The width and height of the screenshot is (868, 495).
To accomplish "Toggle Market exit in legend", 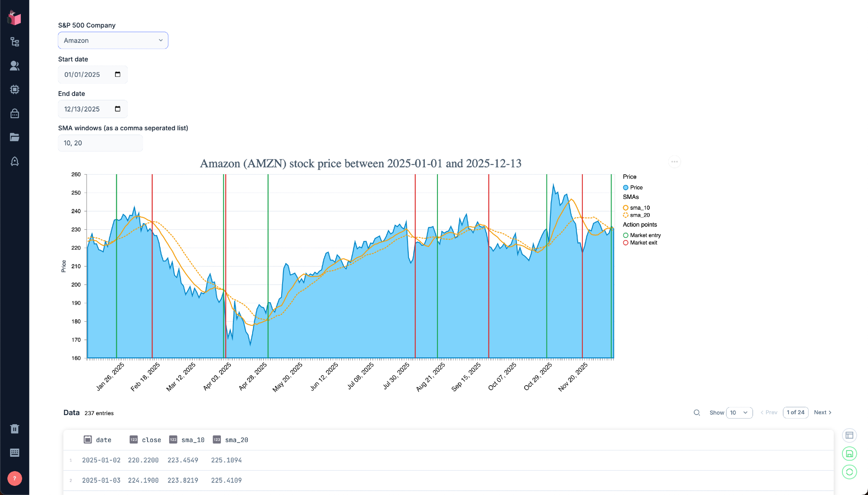I will click(643, 243).
